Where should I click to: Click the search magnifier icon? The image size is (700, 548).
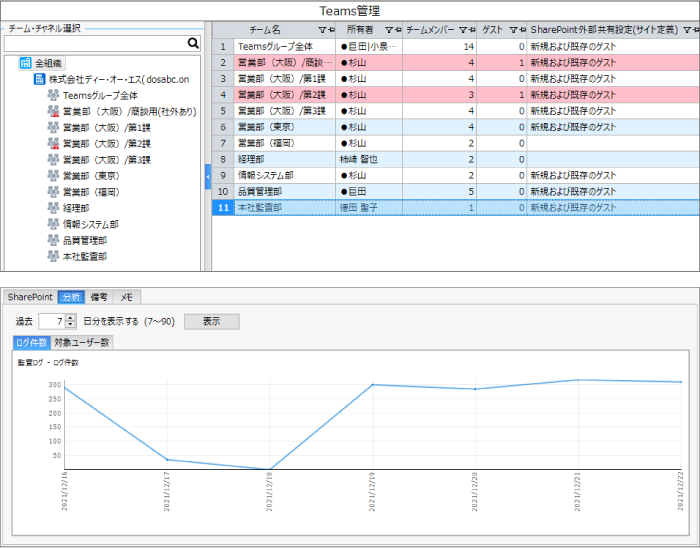point(193,43)
